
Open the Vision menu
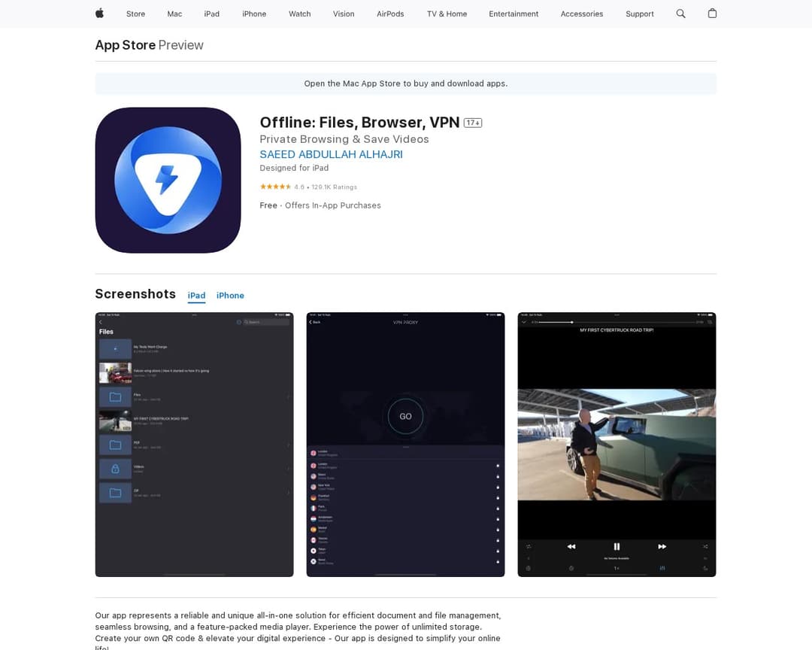point(344,14)
